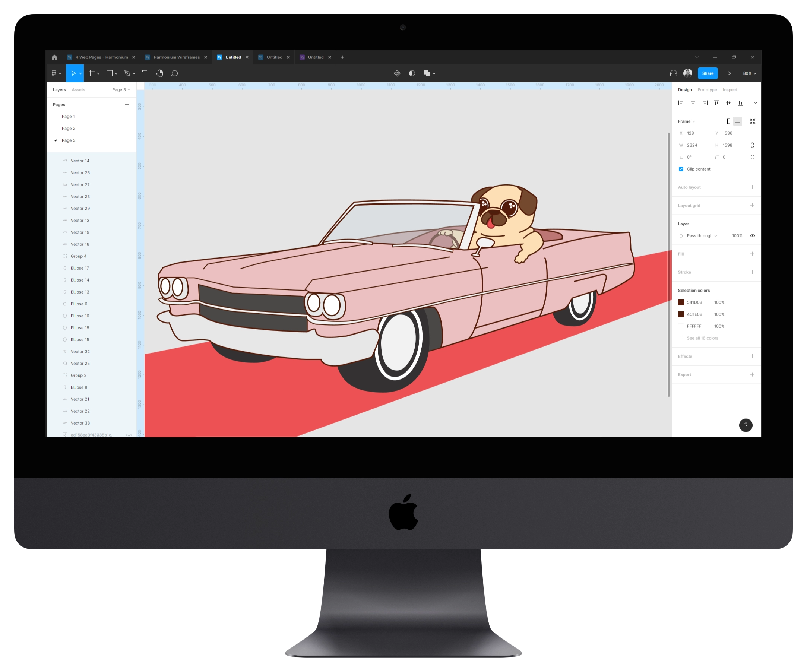Open the Pass through blend mode dropdown
807x672 pixels.
[x=701, y=236]
